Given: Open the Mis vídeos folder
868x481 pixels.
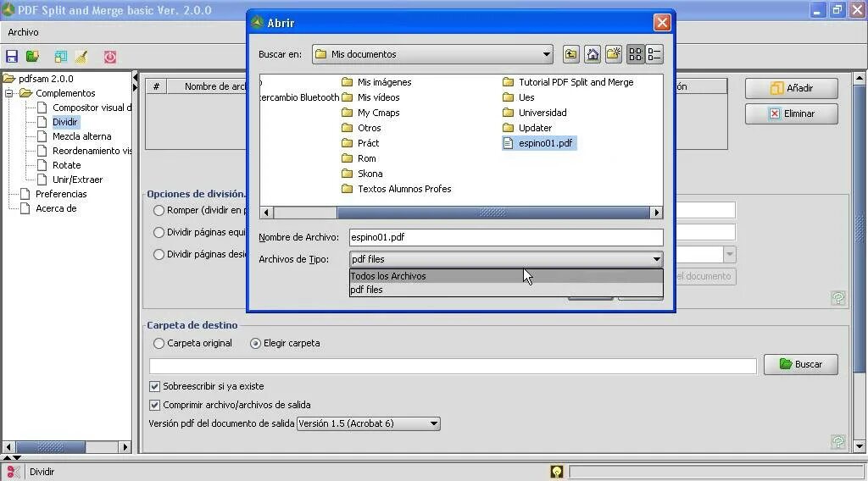Looking at the screenshot, I should (370, 97).
